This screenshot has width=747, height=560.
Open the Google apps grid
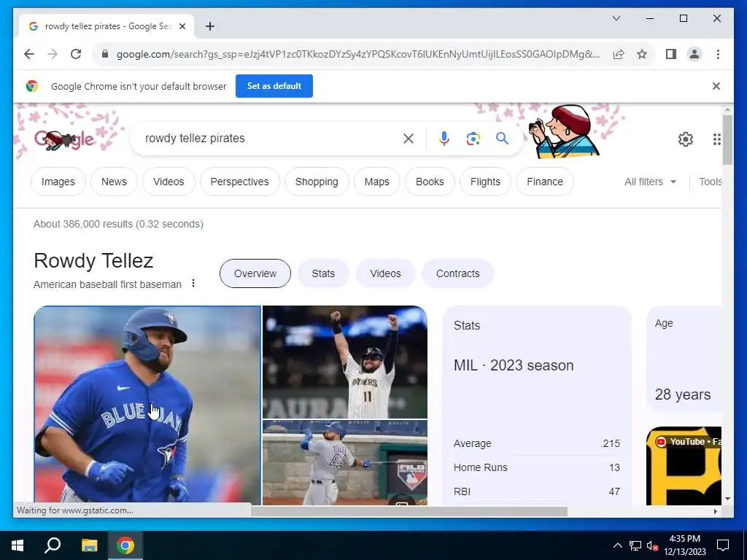(x=716, y=139)
